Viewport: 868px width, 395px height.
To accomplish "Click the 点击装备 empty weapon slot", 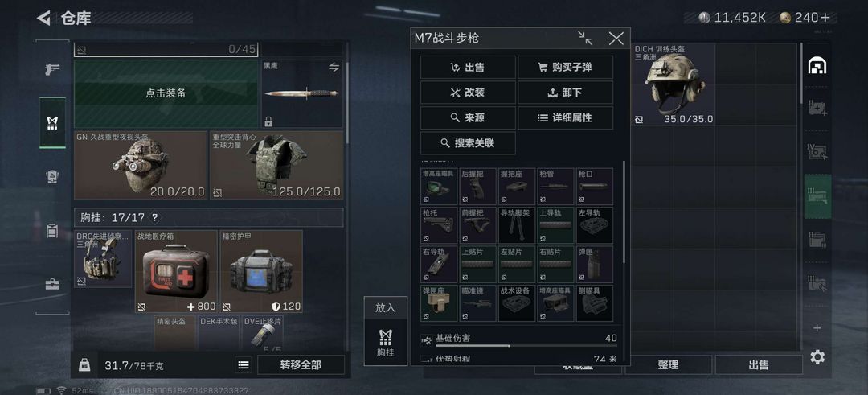I will 166,93.
